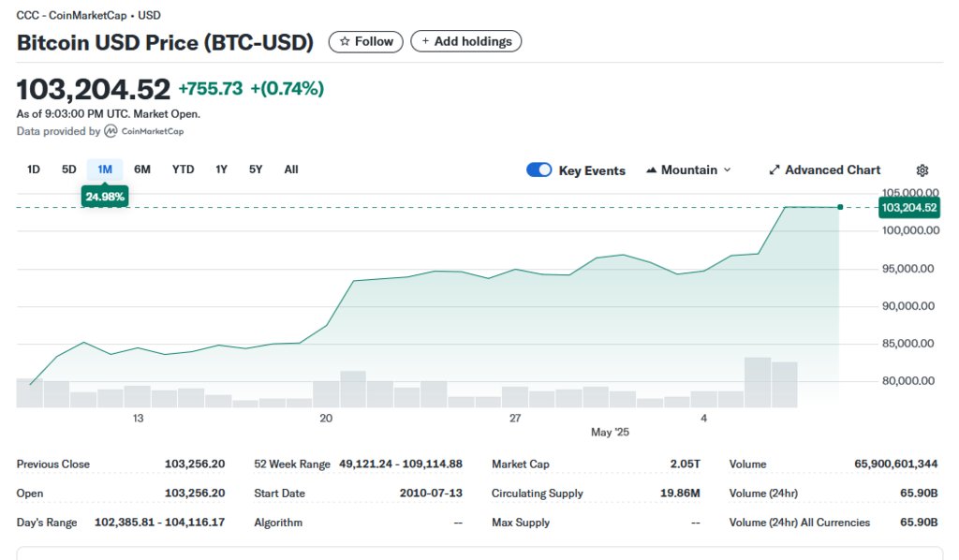Select the 1Y time range
The image size is (959, 560).
tap(221, 169)
